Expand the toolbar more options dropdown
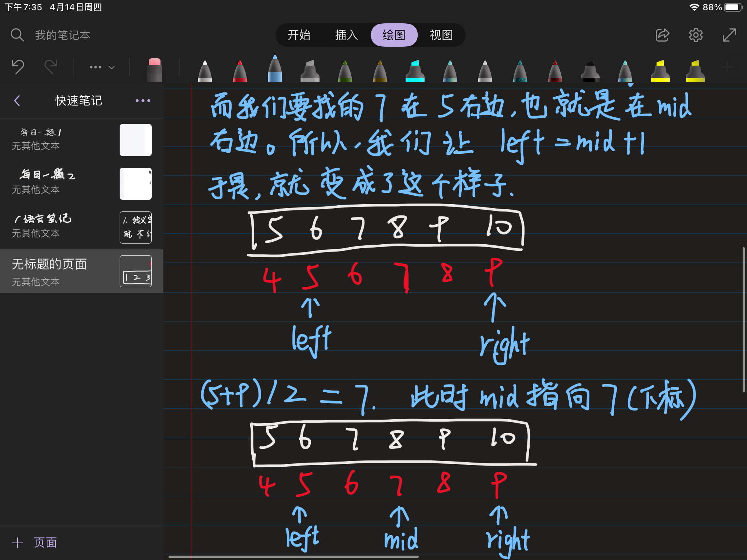The width and height of the screenshot is (747, 560). (102, 67)
